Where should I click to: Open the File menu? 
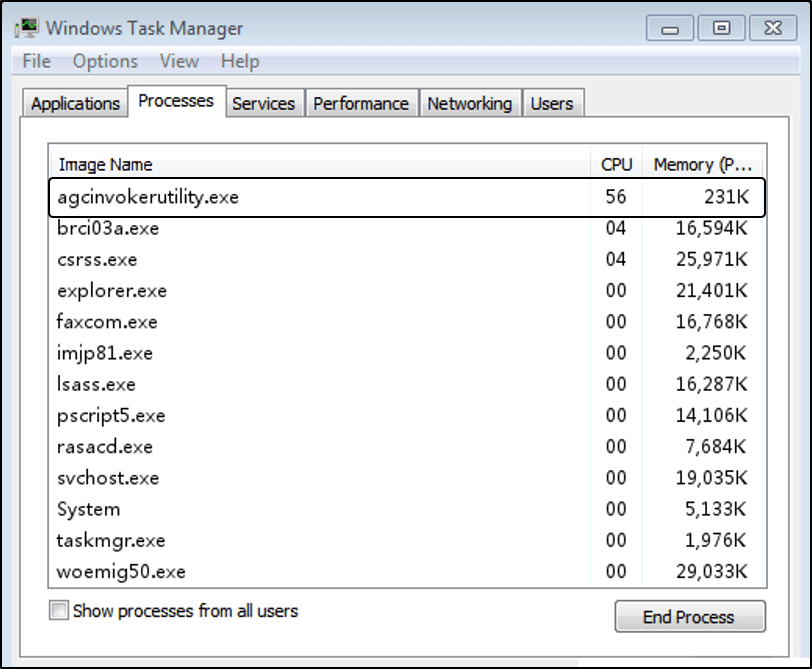(x=37, y=61)
